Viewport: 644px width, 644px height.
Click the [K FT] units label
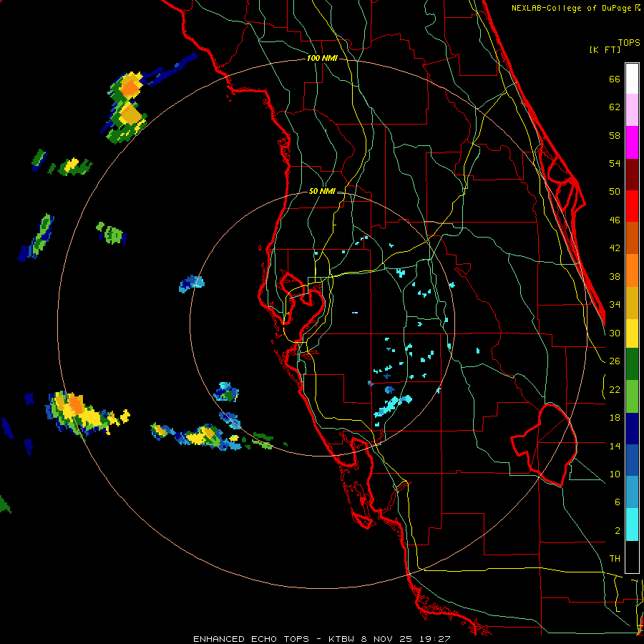coord(605,49)
